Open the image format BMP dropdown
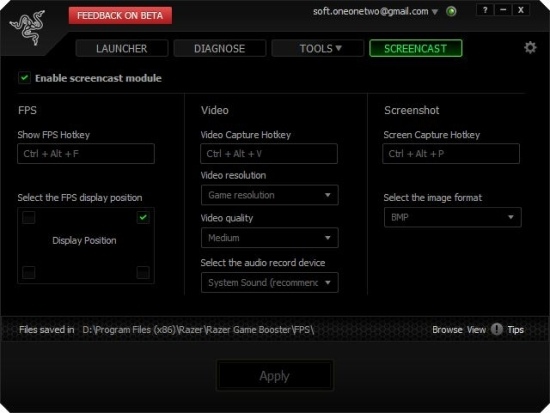This screenshot has width=550, height=413. (x=452, y=217)
